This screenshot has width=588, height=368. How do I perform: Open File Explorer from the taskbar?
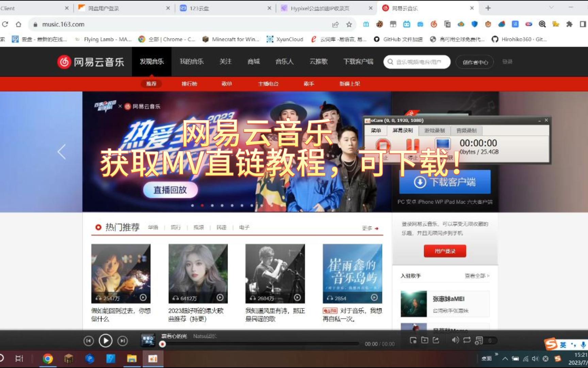point(132,358)
